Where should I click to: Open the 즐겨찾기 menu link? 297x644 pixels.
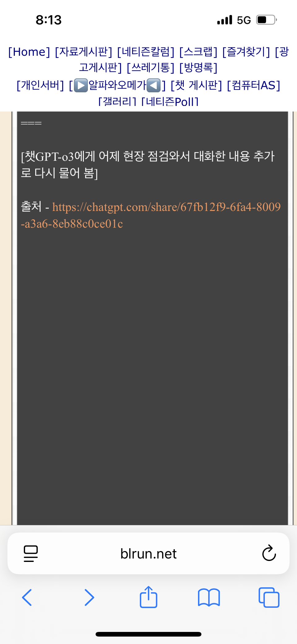[246, 52]
